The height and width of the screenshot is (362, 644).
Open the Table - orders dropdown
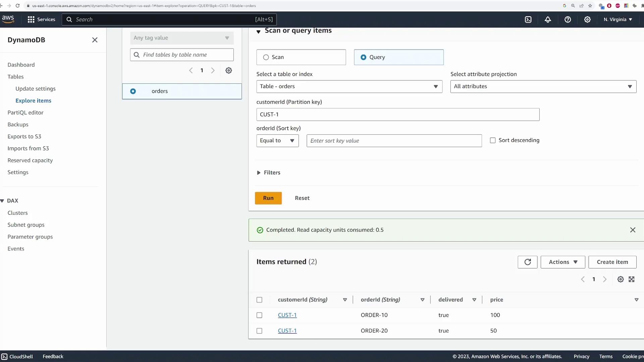349,86
